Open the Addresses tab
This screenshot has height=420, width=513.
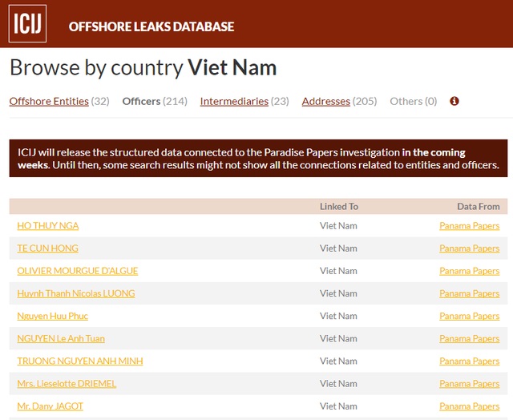[x=326, y=102]
